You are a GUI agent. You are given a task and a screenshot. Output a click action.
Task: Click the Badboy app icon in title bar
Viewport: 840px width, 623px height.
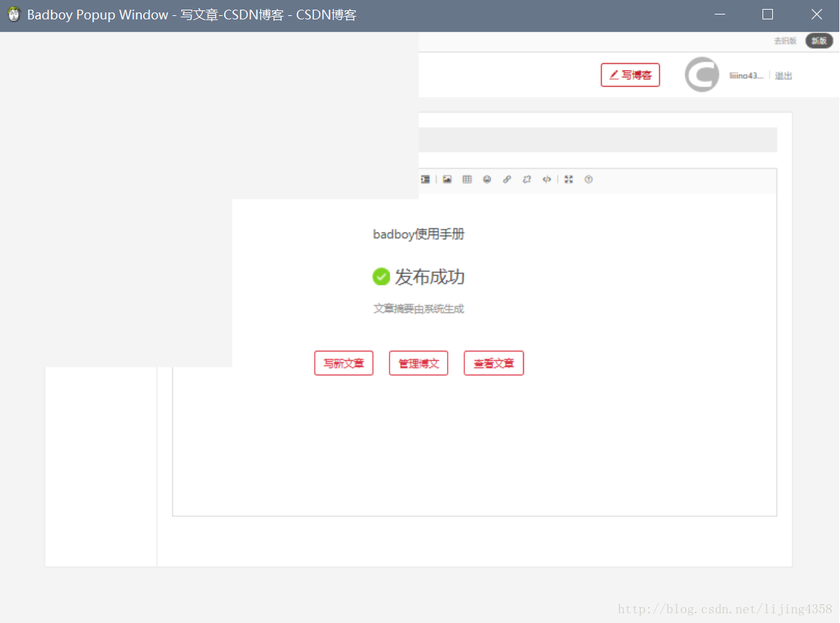pos(14,15)
